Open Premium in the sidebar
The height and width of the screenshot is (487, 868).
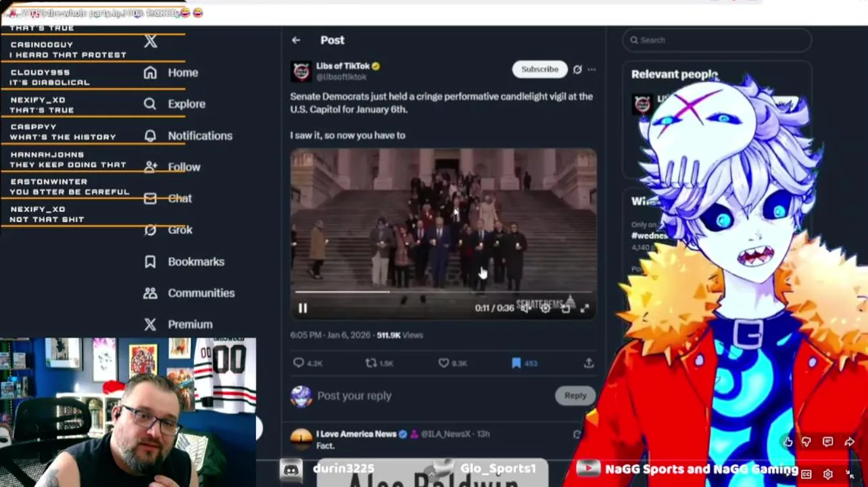click(x=178, y=325)
